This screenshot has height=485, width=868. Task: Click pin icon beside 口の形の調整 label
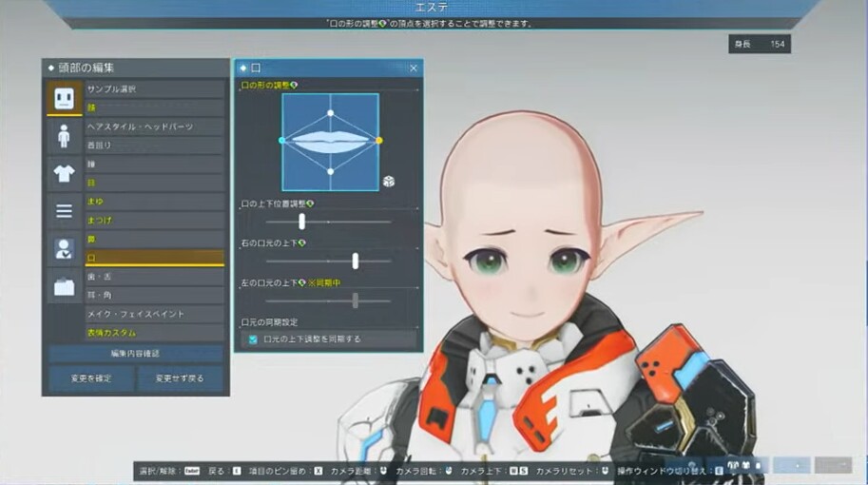[294, 85]
